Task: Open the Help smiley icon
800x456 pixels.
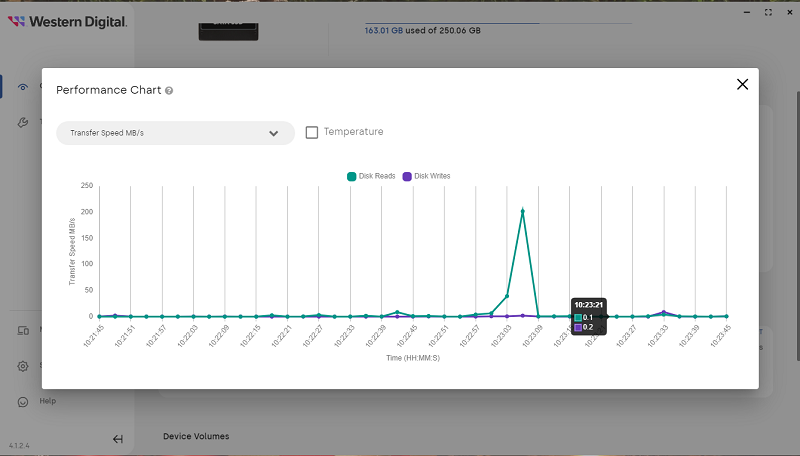Action: point(22,402)
